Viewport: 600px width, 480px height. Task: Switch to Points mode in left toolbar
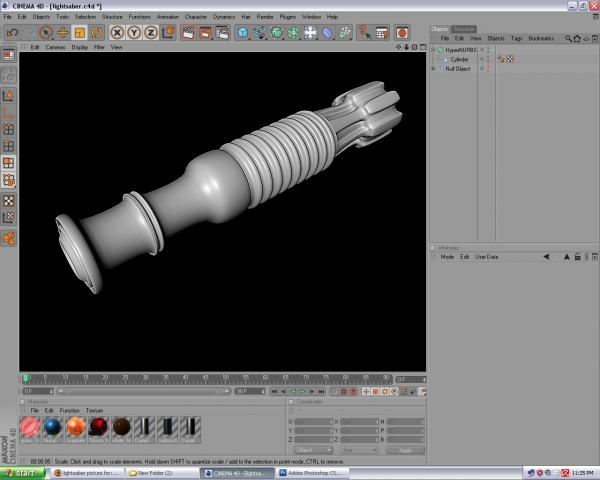pos(8,129)
